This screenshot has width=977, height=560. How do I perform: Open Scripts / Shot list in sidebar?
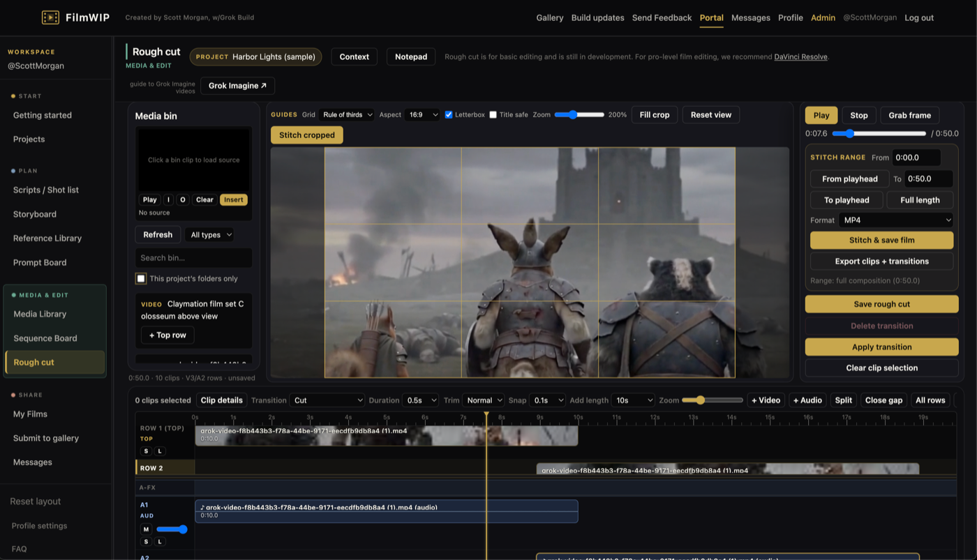pyautogui.click(x=46, y=190)
